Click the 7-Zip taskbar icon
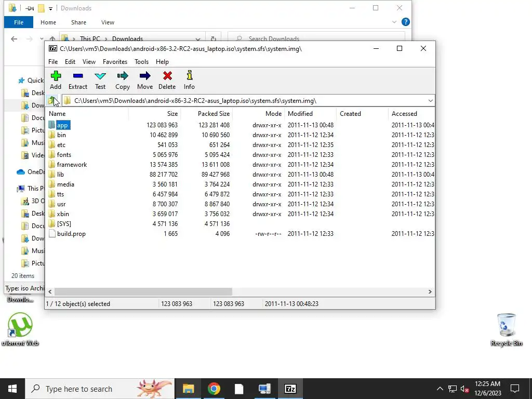 point(290,389)
